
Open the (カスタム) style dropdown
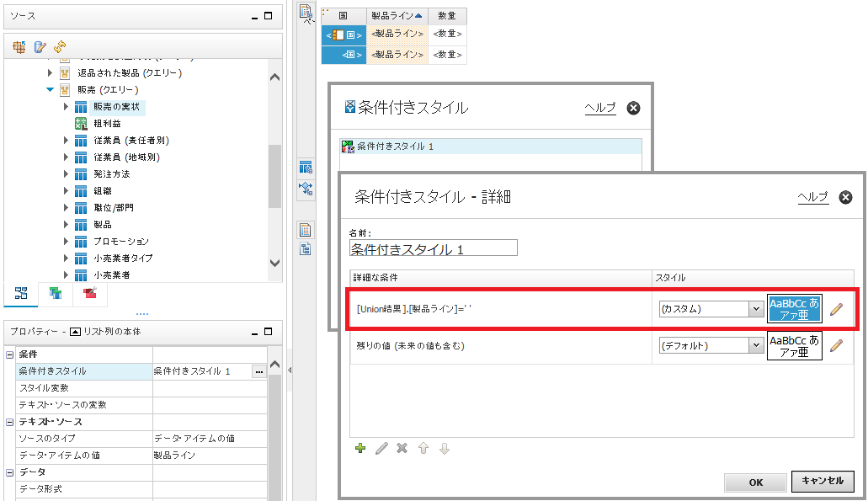click(756, 309)
